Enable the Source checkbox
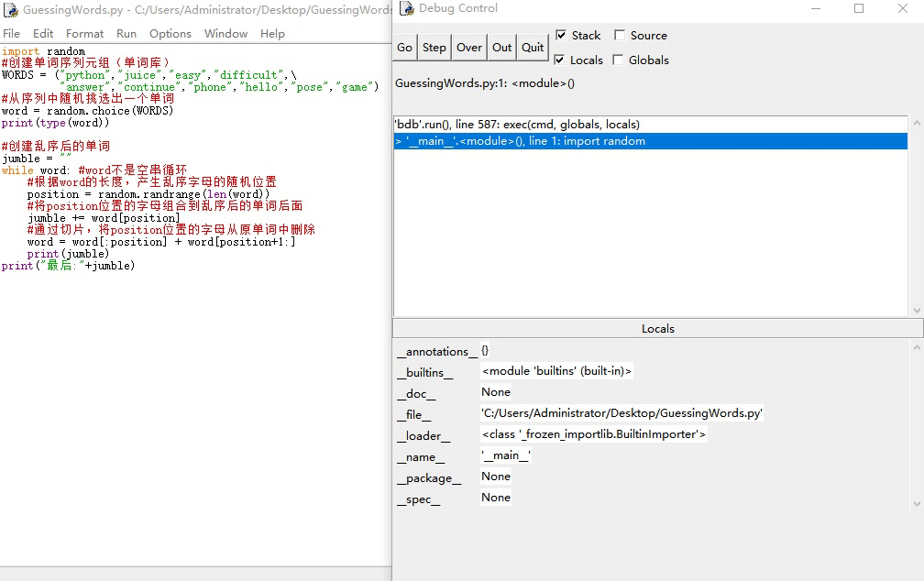The width and height of the screenshot is (924, 581). pyautogui.click(x=620, y=36)
